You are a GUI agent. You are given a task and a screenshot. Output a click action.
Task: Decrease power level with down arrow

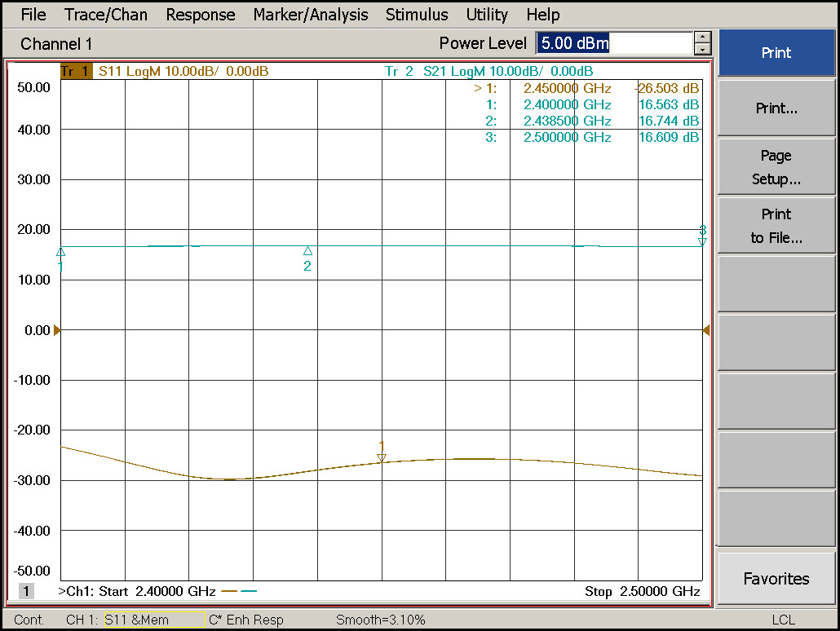702,49
